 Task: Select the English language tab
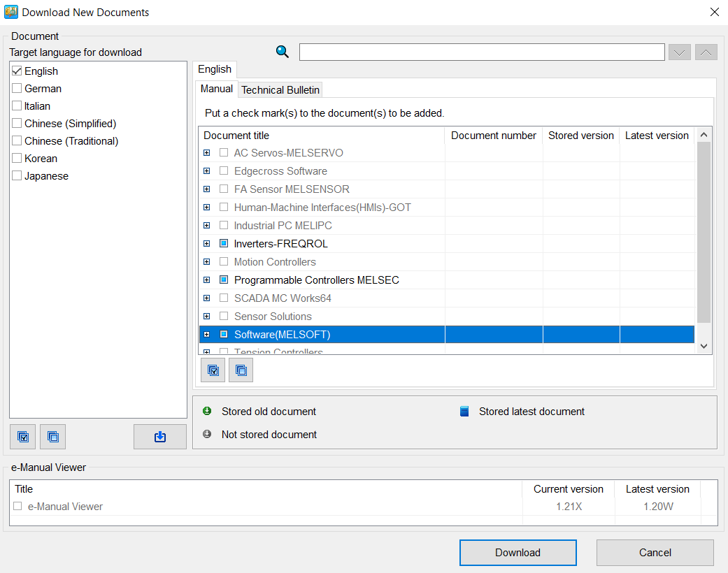click(x=215, y=69)
